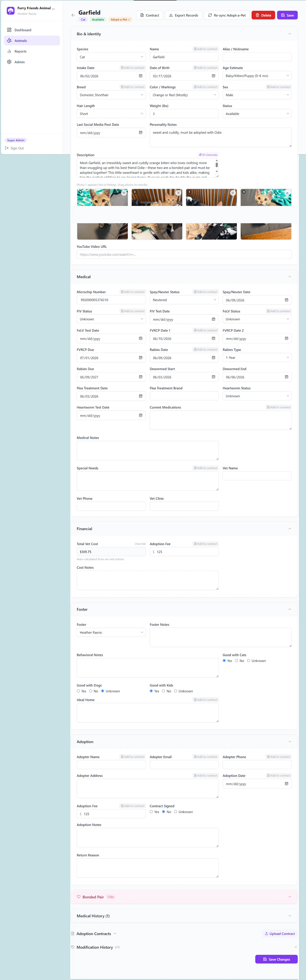Open the Age Estimate dropdown
306x980 pixels.
pos(257,76)
